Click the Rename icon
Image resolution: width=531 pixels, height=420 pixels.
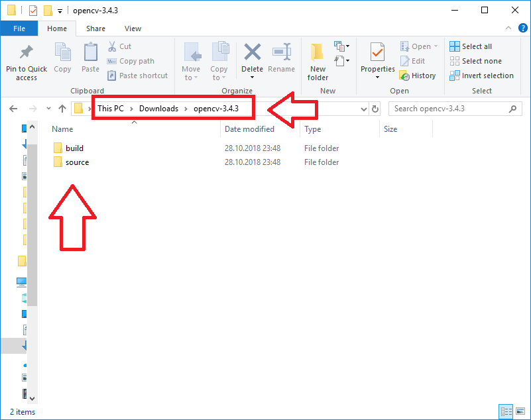click(x=282, y=52)
